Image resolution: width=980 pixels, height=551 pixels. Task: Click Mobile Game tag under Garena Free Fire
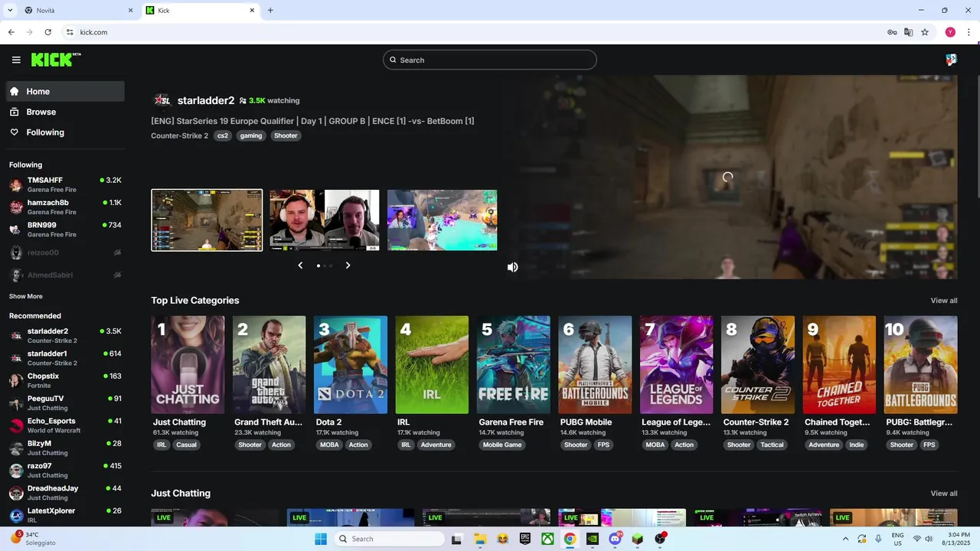[502, 445]
